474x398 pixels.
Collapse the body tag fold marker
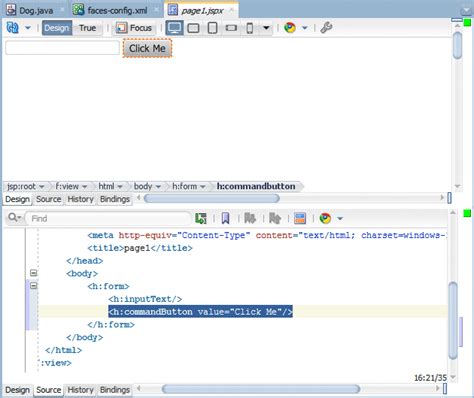coord(33,273)
